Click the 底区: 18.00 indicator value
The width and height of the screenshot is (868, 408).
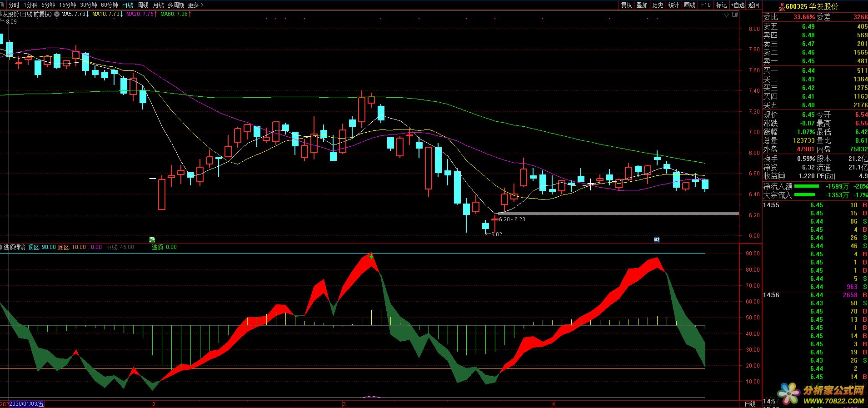click(x=72, y=247)
